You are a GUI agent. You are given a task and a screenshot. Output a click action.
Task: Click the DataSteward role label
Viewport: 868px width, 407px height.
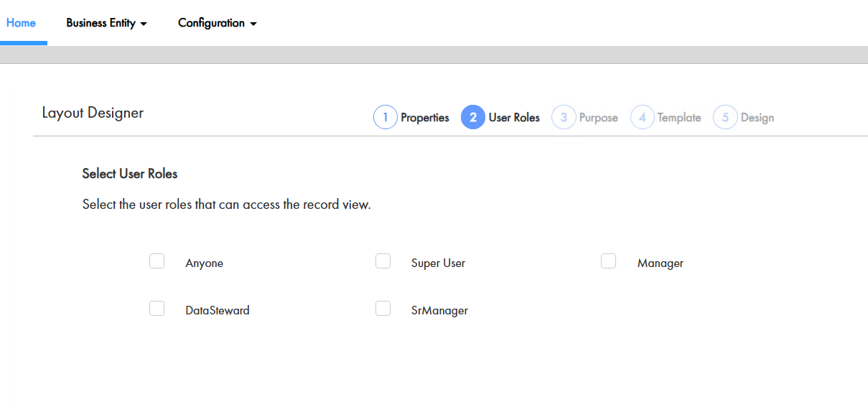[x=218, y=311]
